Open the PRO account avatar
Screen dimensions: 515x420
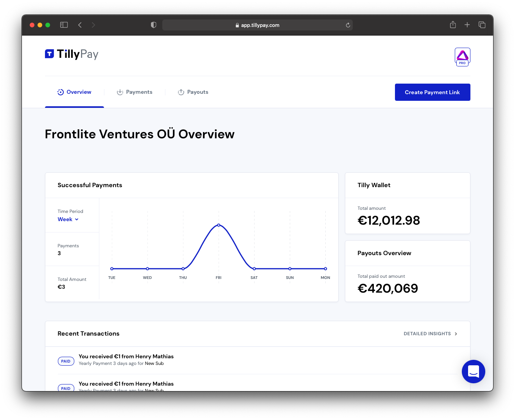(x=462, y=57)
